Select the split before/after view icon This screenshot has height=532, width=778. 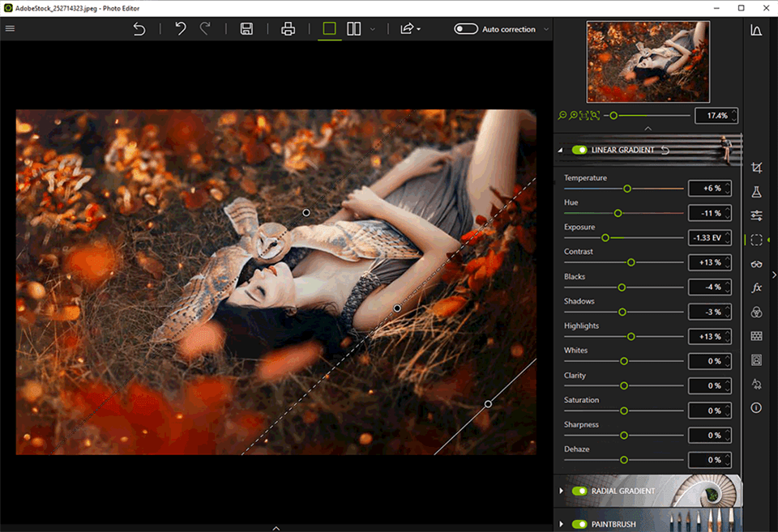pos(354,28)
